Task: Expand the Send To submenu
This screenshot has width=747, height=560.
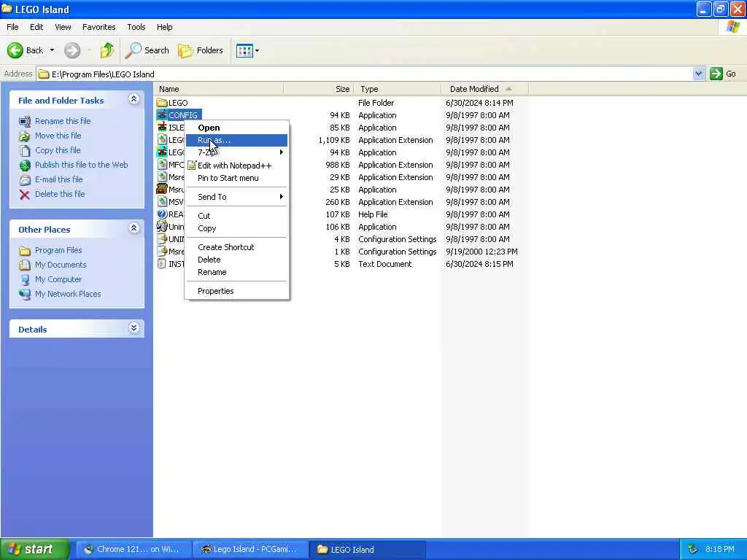Action: [x=237, y=197]
